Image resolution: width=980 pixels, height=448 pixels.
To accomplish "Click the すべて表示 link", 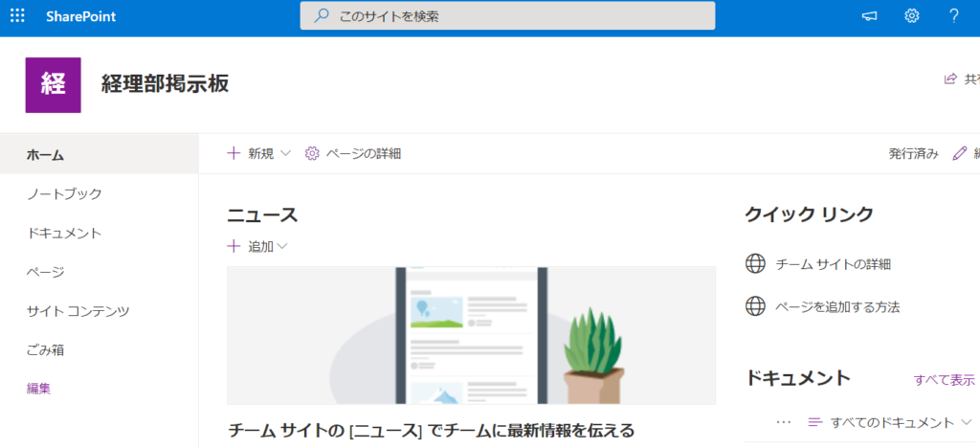I will (x=944, y=380).
